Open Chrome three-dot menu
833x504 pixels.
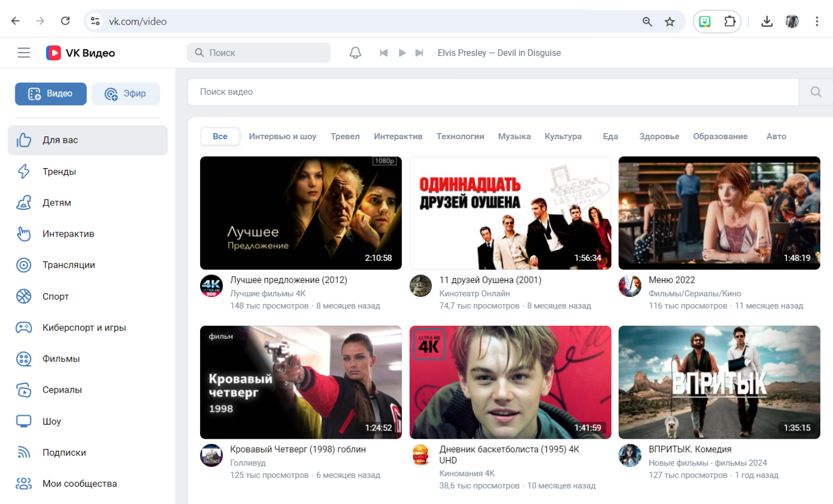coord(817,21)
